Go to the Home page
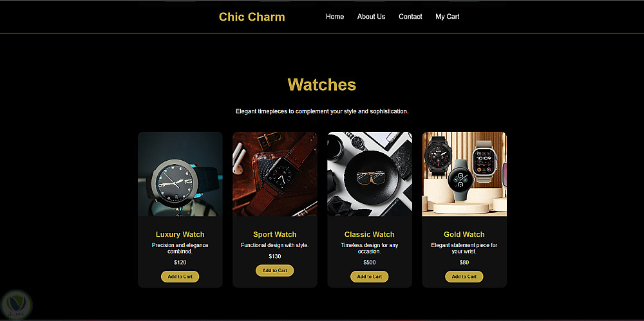This screenshot has width=644, height=321. coord(335,17)
